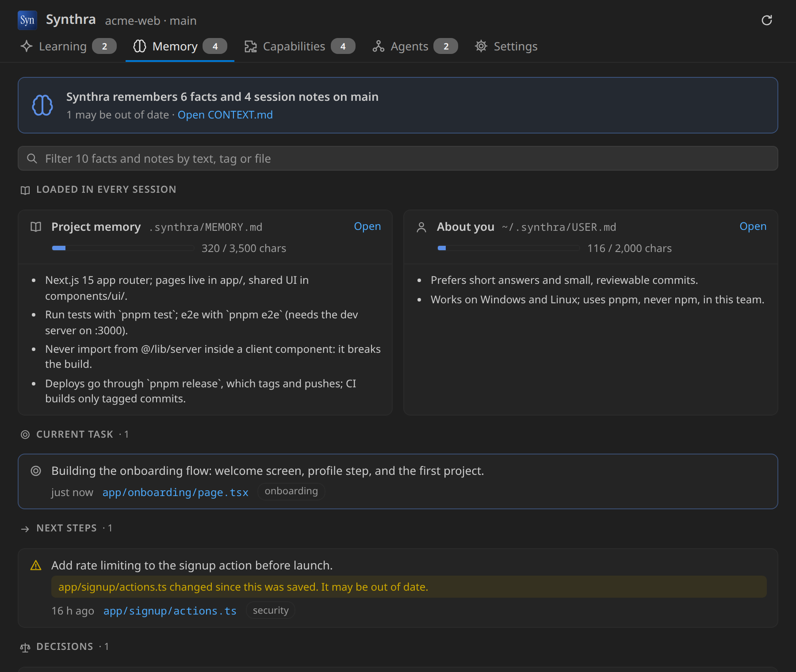The height and width of the screenshot is (672, 796).
Task: Go to the Agents tab
Action: point(415,46)
